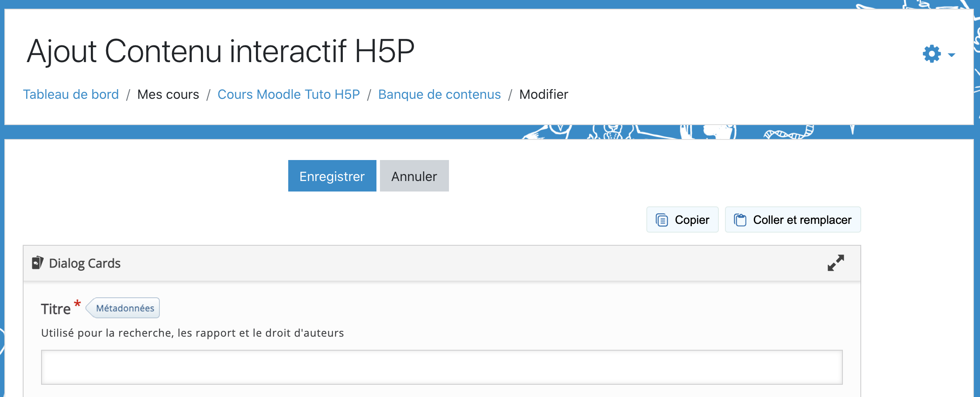The image size is (980, 397).
Task: Toggle fullscreen for the Dialog Cards editor
Action: tap(835, 263)
